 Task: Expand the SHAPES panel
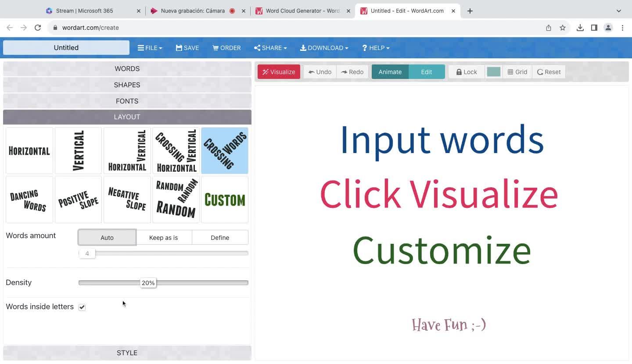(x=127, y=85)
